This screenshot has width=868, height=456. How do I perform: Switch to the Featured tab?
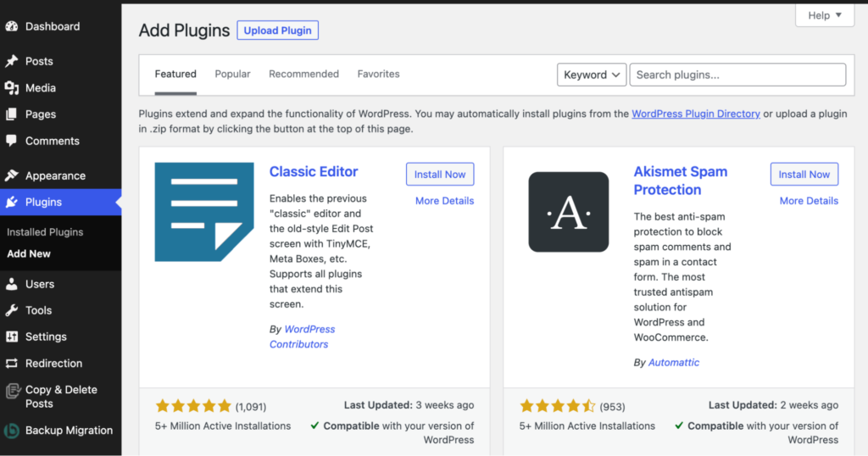pos(175,74)
